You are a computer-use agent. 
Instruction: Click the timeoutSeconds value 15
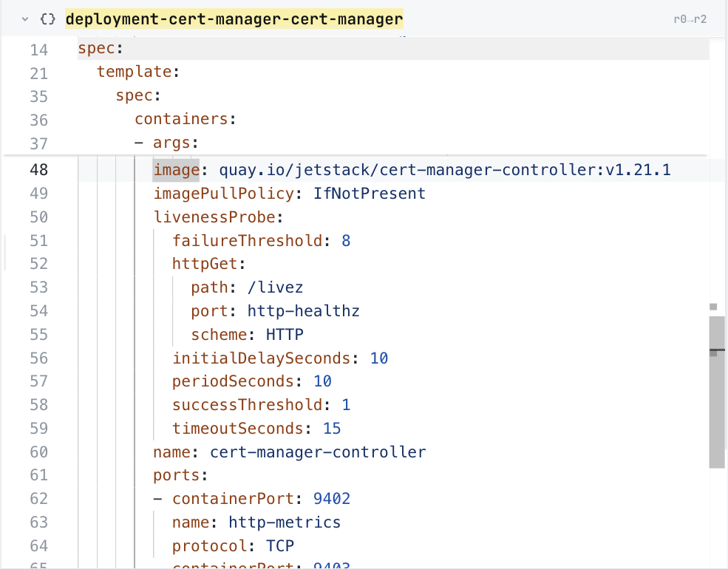click(332, 429)
